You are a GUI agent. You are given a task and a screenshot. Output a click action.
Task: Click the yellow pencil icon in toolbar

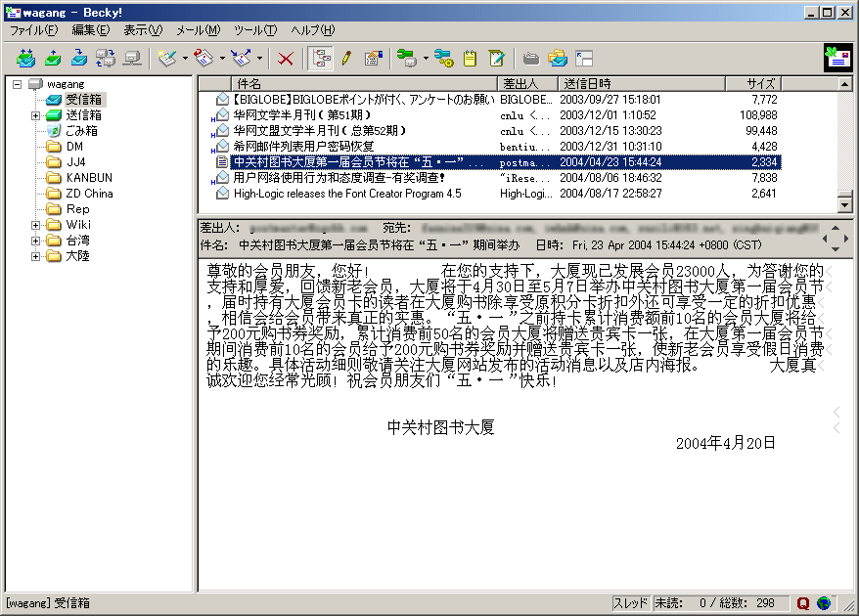pos(345,59)
